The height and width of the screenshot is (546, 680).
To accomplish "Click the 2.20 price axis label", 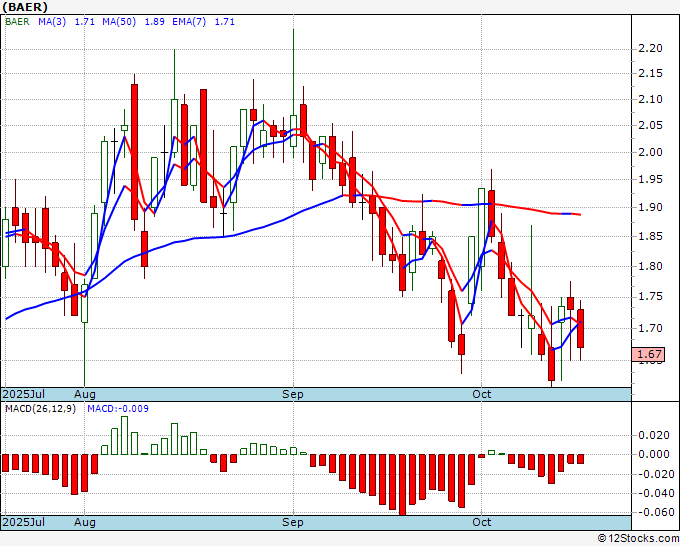I will pos(651,48).
